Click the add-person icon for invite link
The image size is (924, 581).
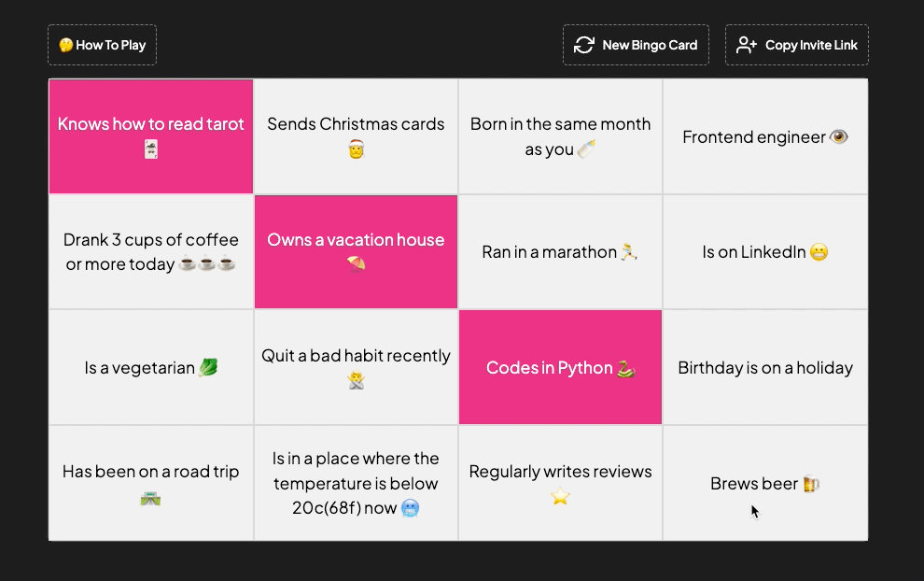746,45
